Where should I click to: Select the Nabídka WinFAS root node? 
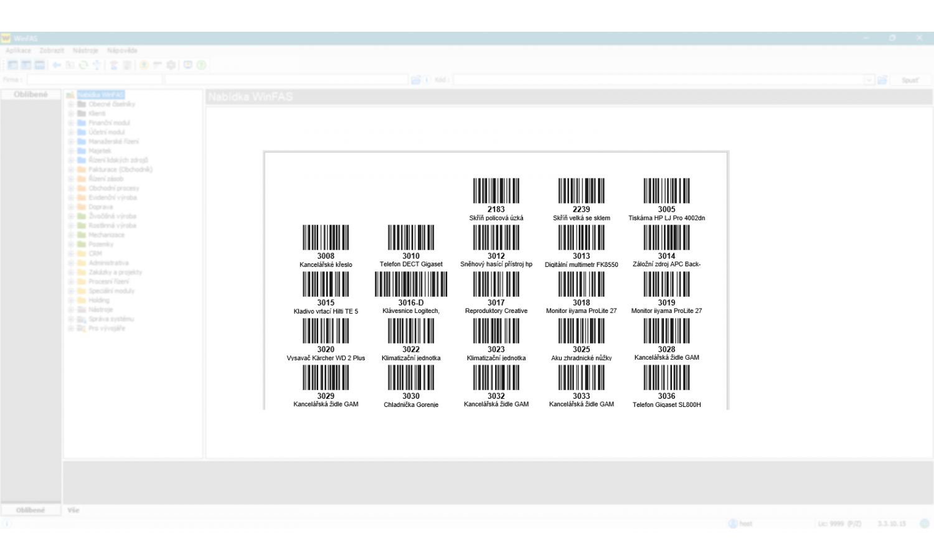click(x=101, y=95)
